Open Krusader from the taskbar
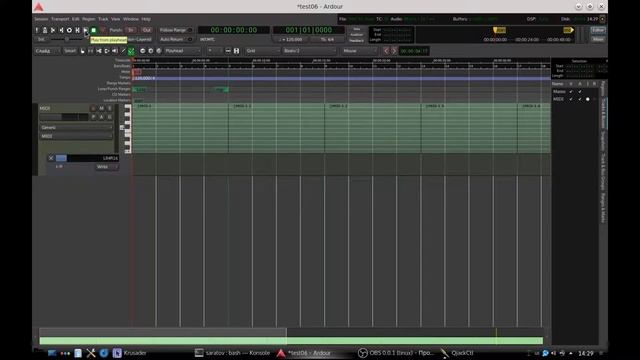Viewport: 640px width, 360px height. [130, 353]
